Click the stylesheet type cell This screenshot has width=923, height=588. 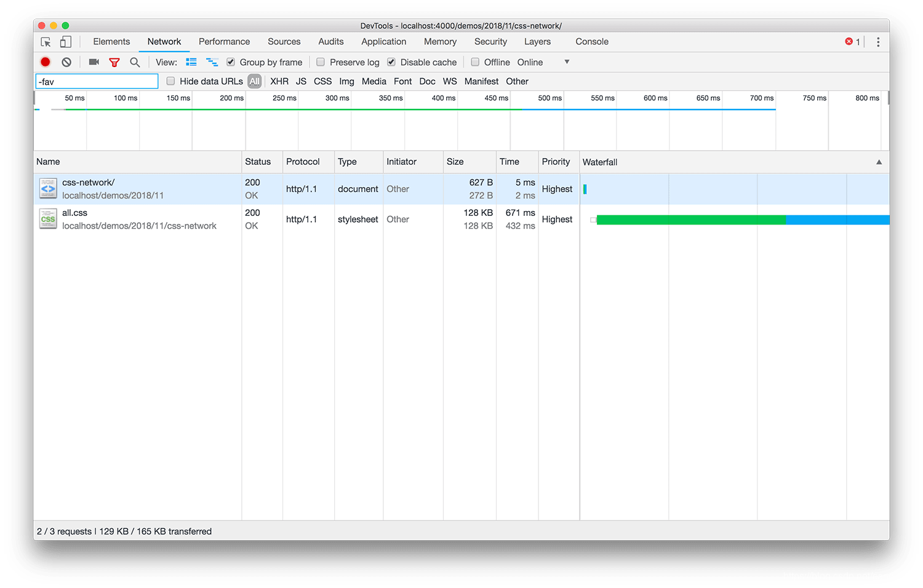click(358, 219)
